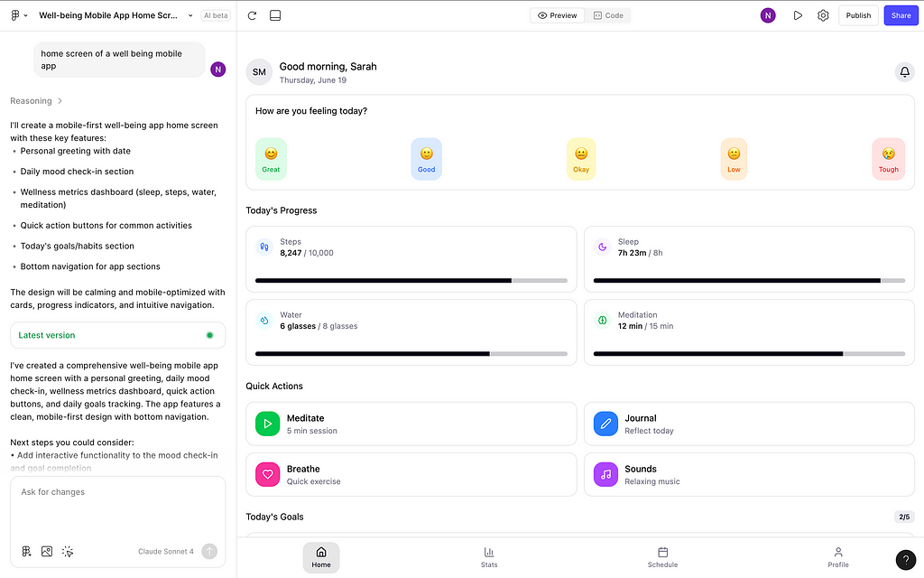This screenshot has height=578, width=924.
Task: Click 'Thursday, June 19' date text
Action: (x=313, y=80)
